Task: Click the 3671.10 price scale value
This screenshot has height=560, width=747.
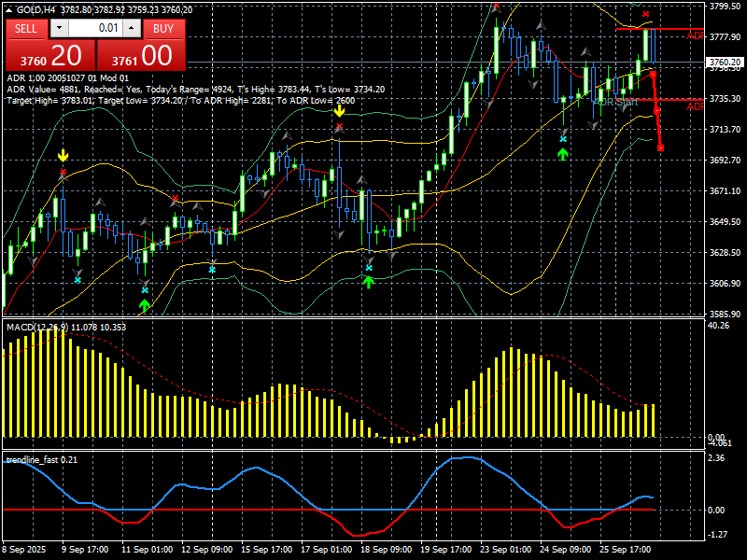Action: coord(725,191)
